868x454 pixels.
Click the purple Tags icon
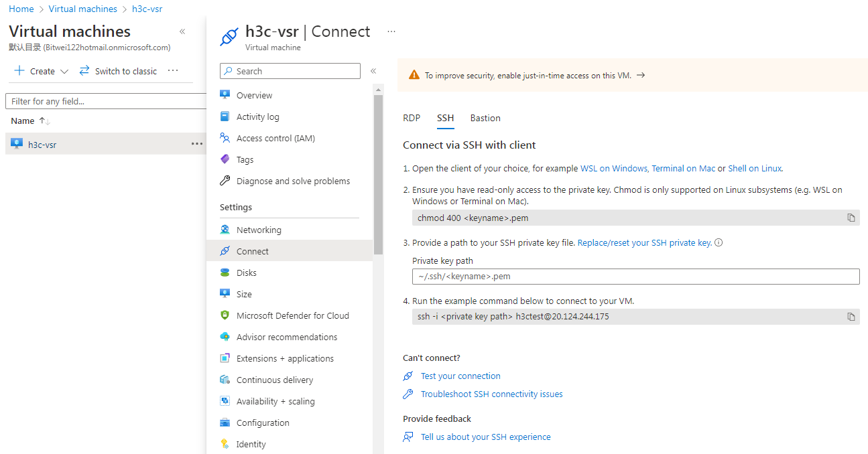[x=225, y=159]
